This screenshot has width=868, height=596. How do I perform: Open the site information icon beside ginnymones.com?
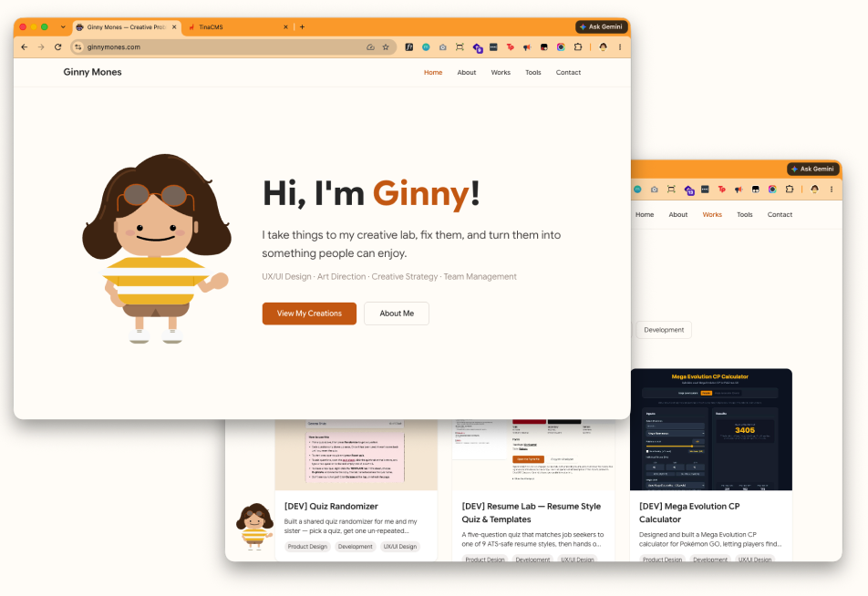78,47
